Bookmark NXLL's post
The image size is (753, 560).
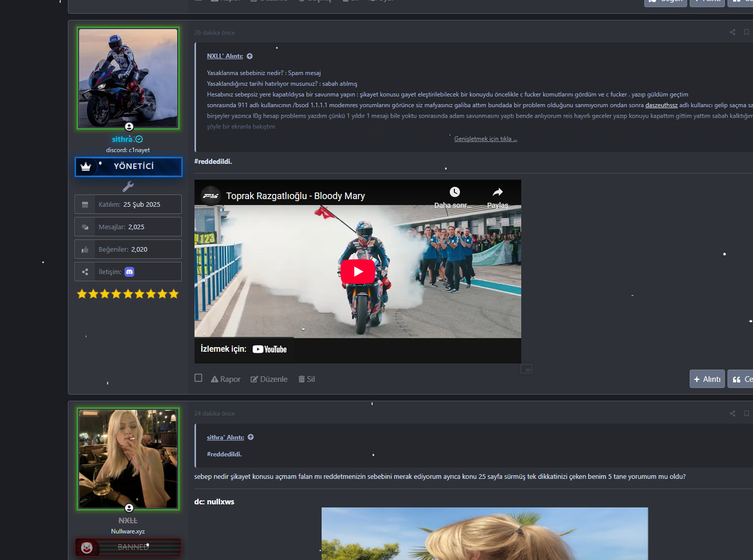(746, 413)
